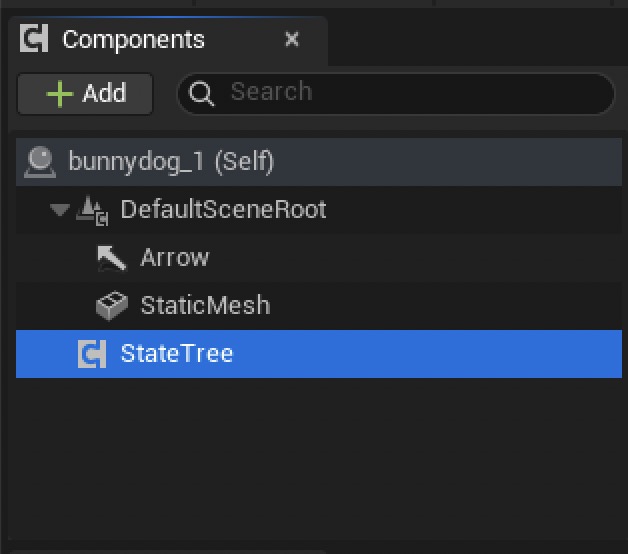Select the StateTree component label
The height and width of the screenshot is (554, 628).
point(177,353)
